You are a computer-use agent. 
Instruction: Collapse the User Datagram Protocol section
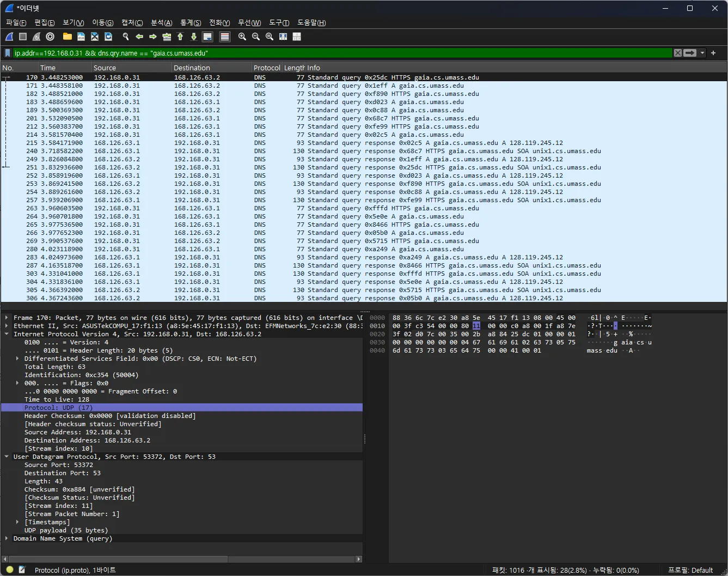7,457
